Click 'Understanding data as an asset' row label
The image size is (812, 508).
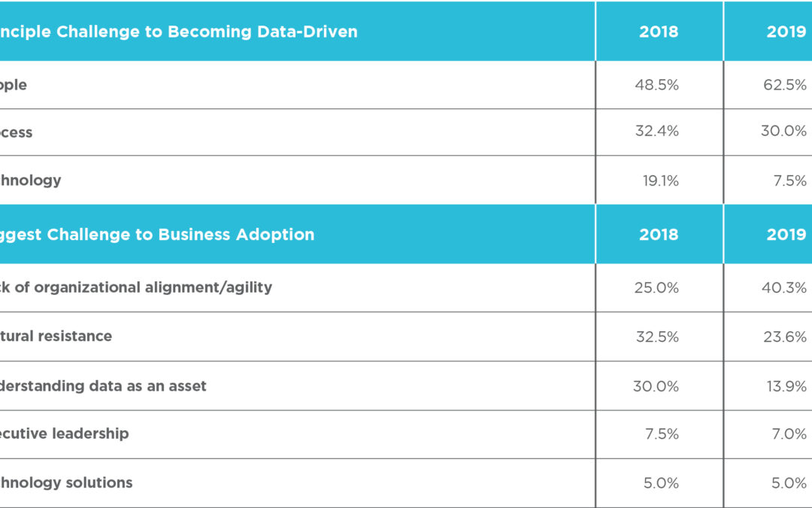pos(103,386)
